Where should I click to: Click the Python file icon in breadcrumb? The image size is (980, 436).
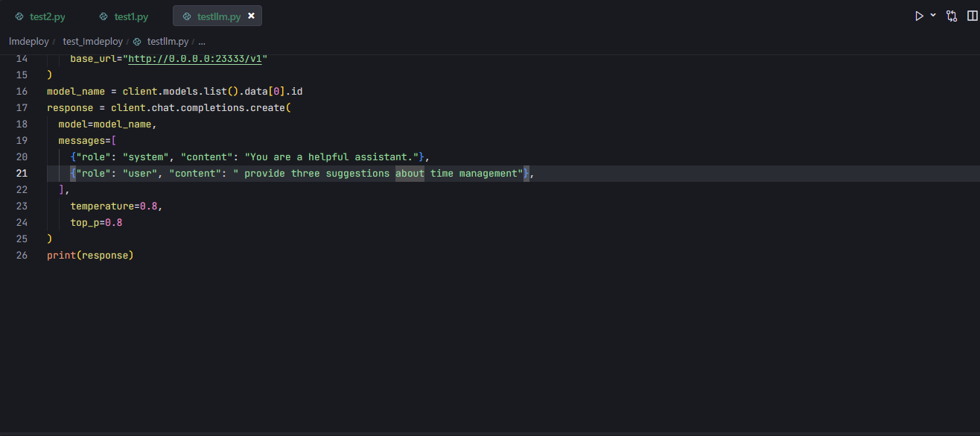point(137,42)
